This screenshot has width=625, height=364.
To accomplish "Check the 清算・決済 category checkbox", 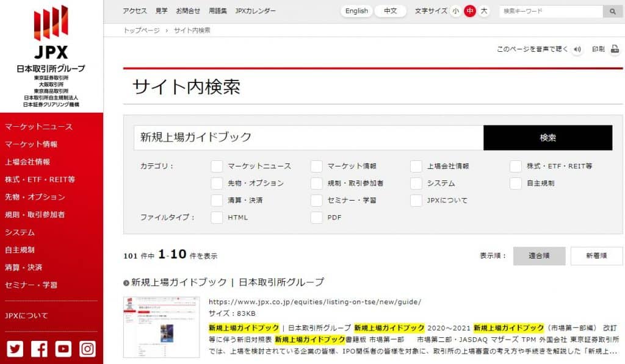I will tap(217, 201).
